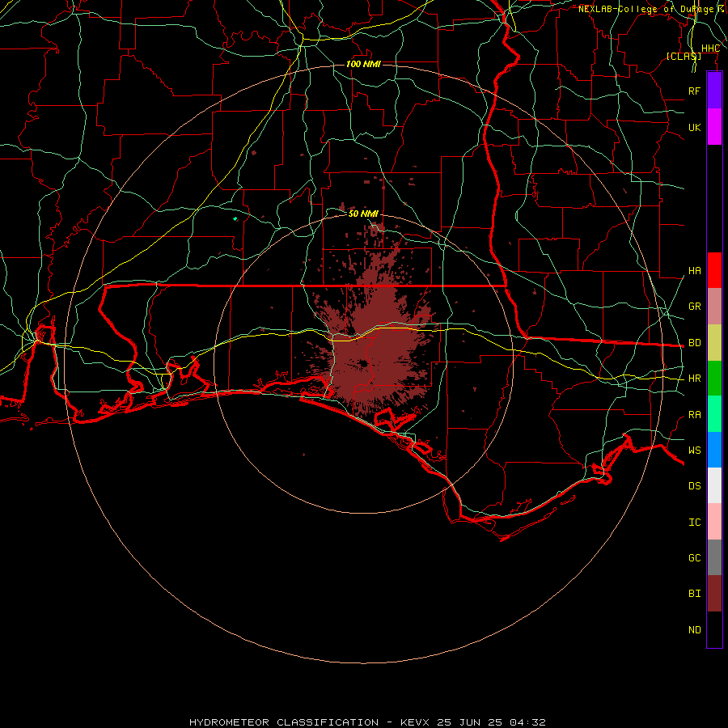
Task: Click the "HR" legend label
Action: (x=694, y=379)
